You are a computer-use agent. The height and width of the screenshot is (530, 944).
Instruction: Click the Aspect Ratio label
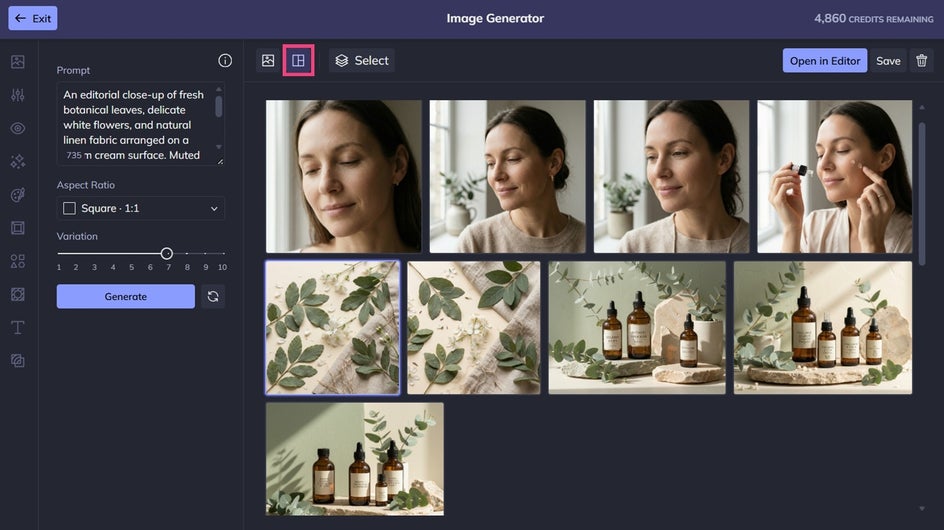85,185
